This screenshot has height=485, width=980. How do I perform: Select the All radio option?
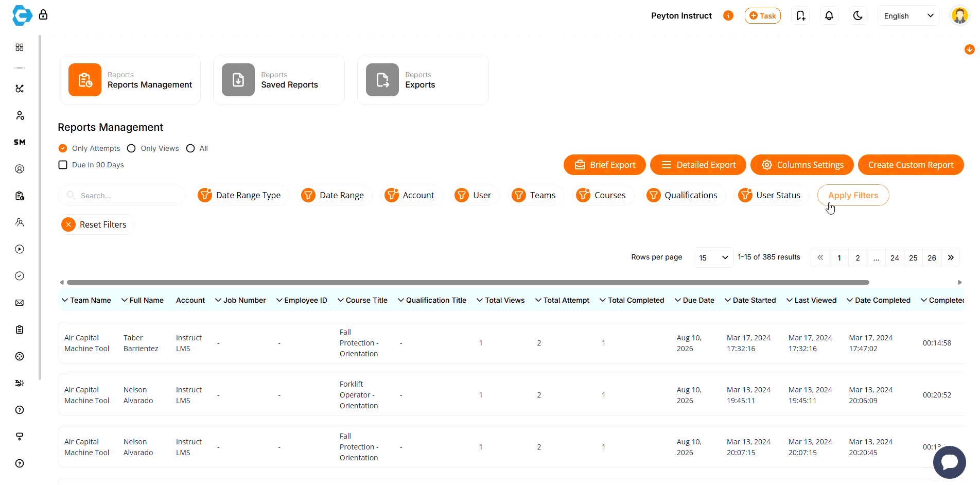[190, 148]
